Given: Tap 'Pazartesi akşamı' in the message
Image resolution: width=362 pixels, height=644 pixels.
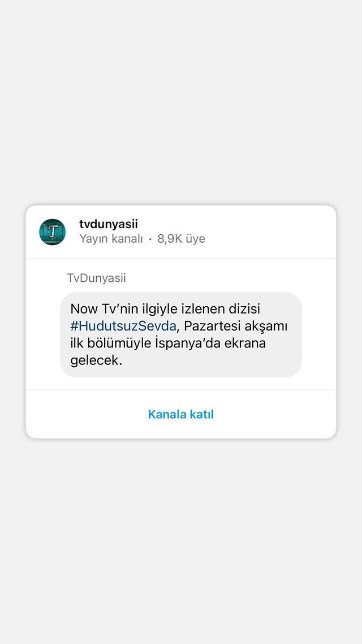Looking at the screenshot, I should pyautogui.click(x=236, y=326).
